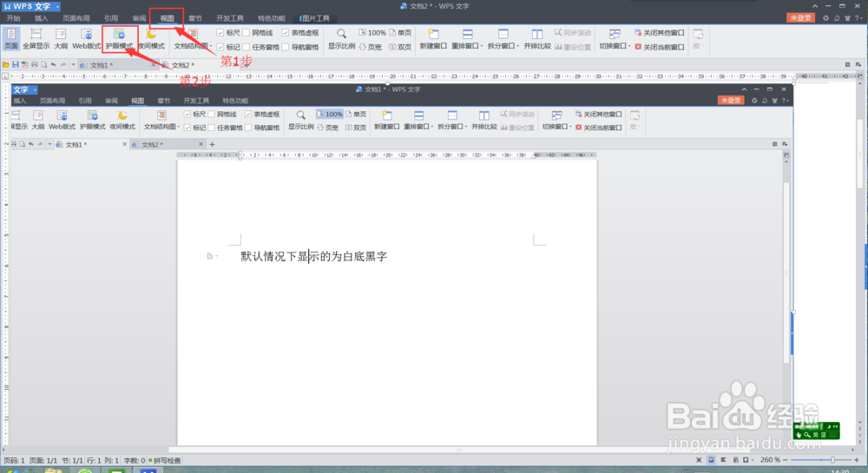Click 并排比较 in the main ribbon
The image size is (868, 473).
pyautogui.click(x=537, y=39)
